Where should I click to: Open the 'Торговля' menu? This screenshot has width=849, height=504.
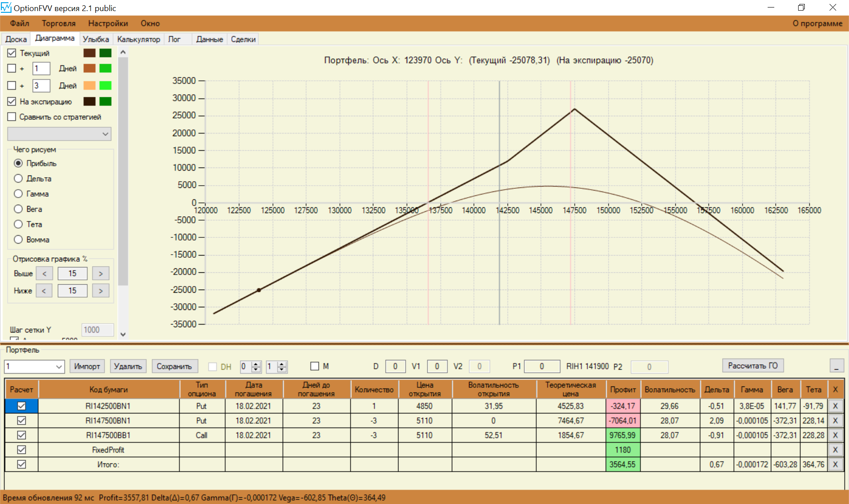click(x=58, y=23)
